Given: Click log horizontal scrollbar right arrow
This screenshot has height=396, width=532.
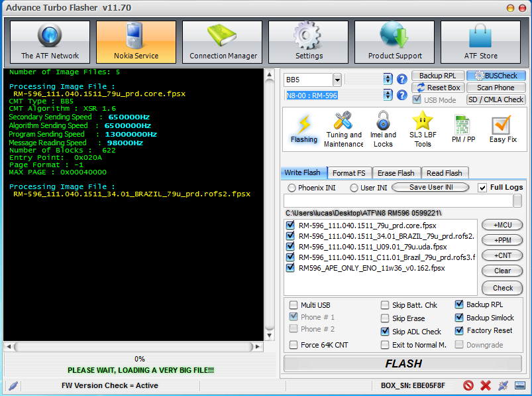Looking at the screenshot, I should click(x=258, y=347).
